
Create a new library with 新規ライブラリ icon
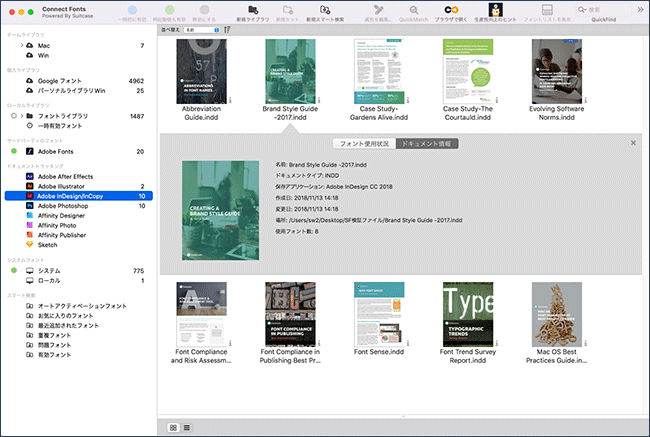253,10
